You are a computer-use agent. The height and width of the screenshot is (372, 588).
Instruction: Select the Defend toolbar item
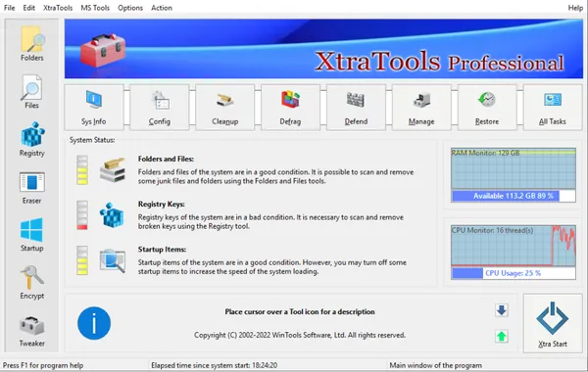[x=356, y=108]
